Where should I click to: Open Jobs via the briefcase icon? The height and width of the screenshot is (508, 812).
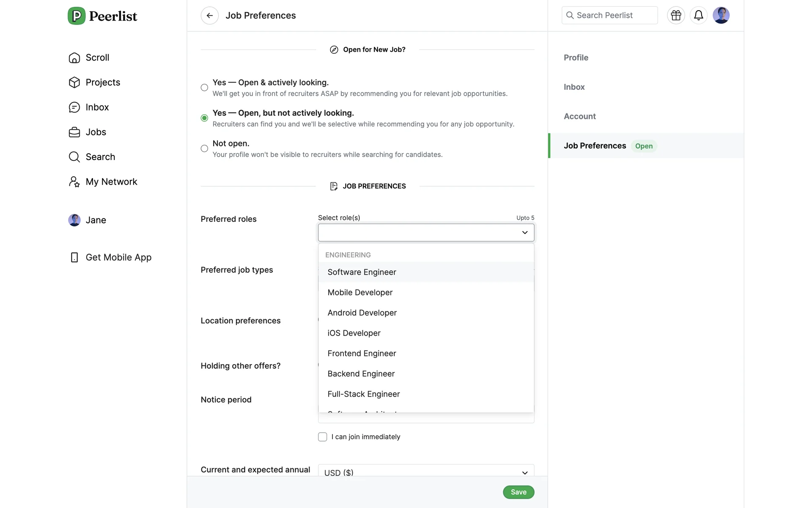click(74, 132)
